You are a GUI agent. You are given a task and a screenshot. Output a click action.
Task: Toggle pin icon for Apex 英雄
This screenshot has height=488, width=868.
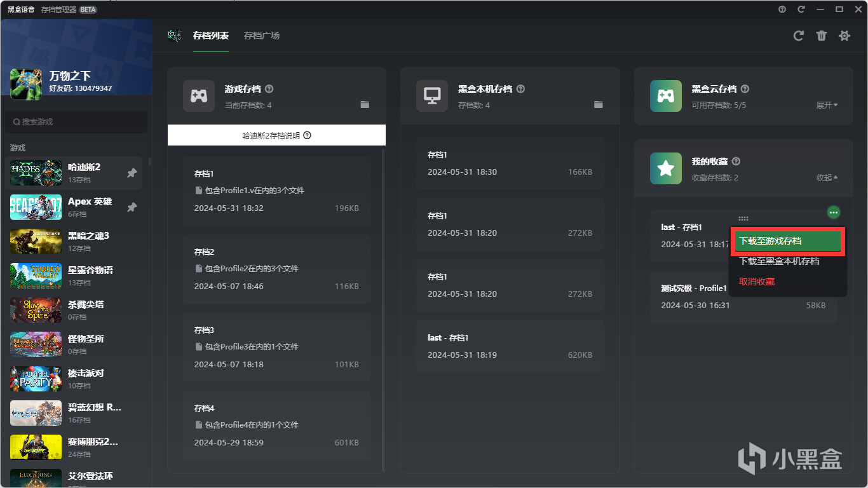click(x=132, y=207)
